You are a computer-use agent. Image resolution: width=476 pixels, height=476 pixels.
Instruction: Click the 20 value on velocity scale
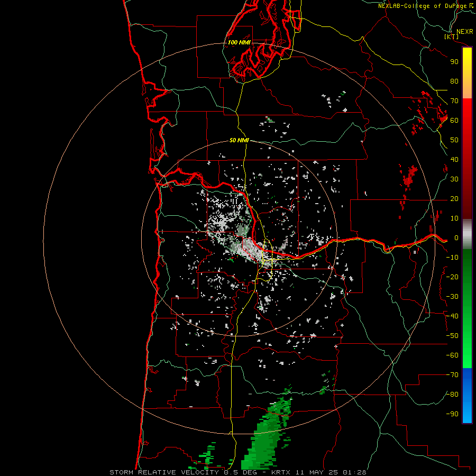coord(454,199)
